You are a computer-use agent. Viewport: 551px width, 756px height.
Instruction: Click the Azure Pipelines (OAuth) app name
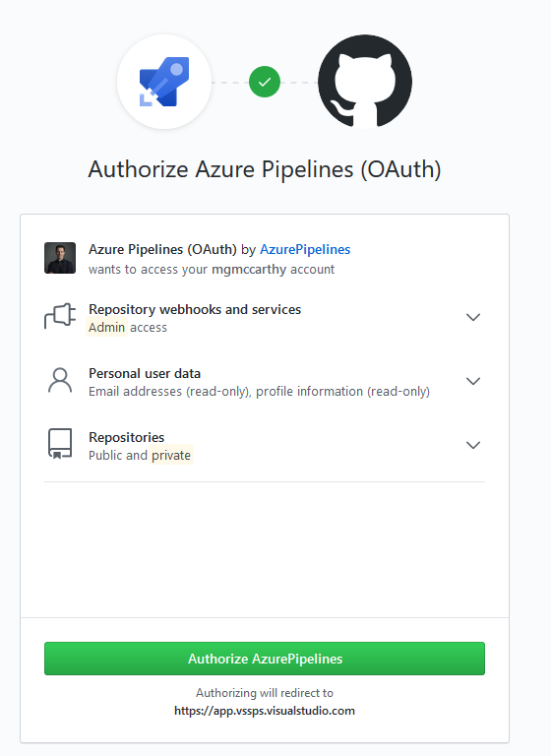tap(162, 249)
